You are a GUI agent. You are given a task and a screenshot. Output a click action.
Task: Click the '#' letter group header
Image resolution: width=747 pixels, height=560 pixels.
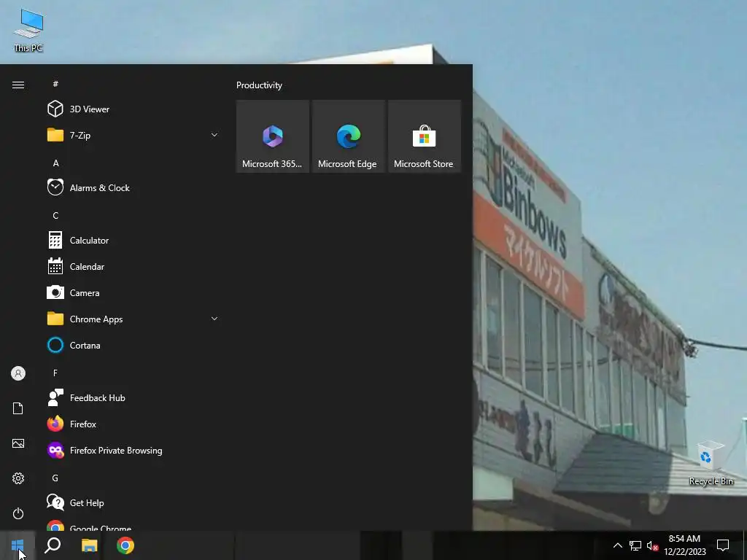pyautogui.click(x=55, y=84)
